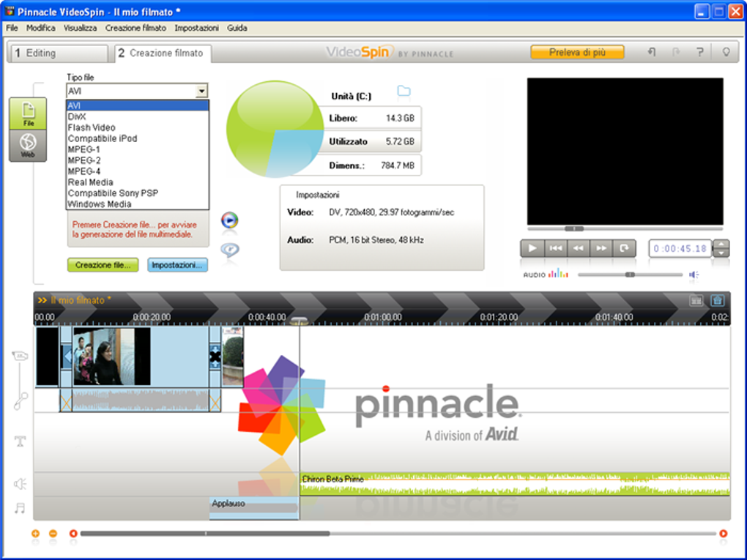Click the Creazione file... button
This screenshot has height=560, width=747.
(103, 265)
